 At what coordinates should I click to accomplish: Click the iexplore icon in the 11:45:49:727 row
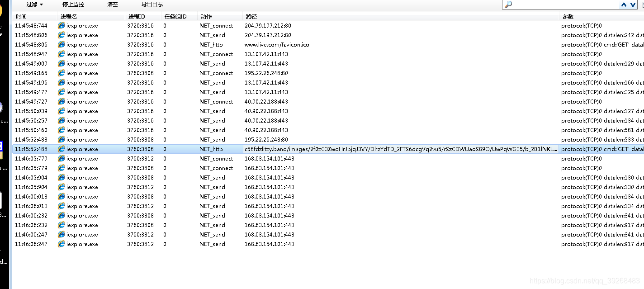pyautogui.click(x=62, y=101)
